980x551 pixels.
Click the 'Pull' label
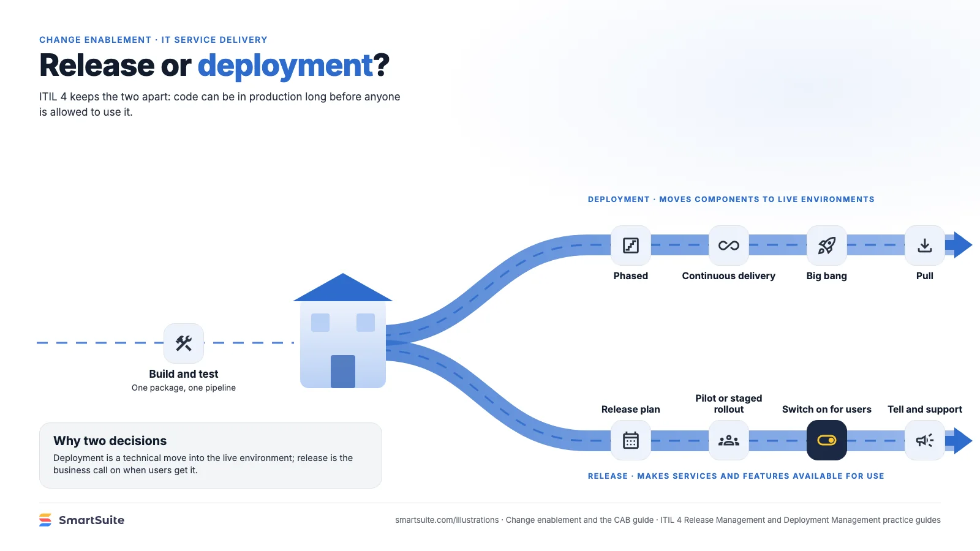click(x=925, y=276)
